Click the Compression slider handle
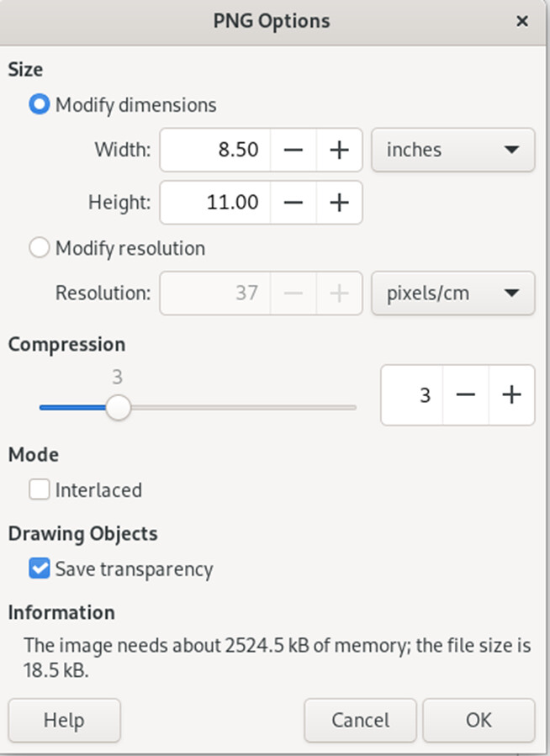The height and width of the screenshot is (756, 550). [x=119, y=408]
